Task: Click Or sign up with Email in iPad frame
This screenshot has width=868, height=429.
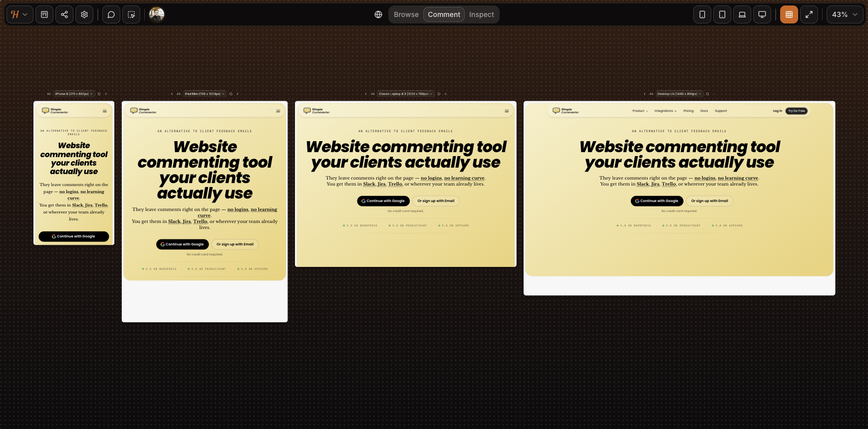Action: click(235, 244)
